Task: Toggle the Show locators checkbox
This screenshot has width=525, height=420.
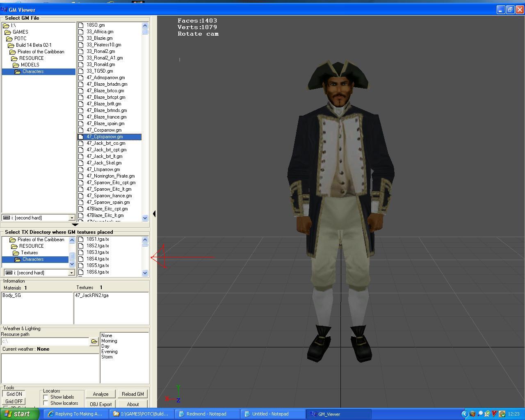Action: point(46,403)
